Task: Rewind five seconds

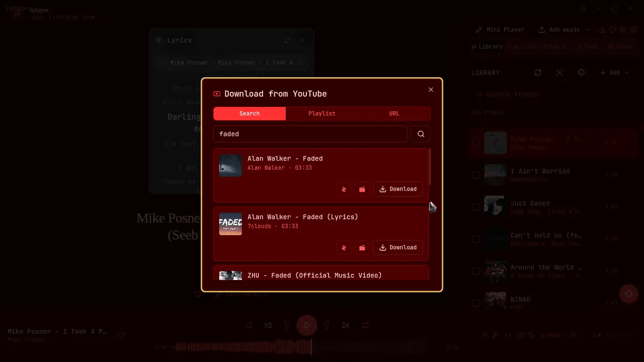Action: [287, 325]
